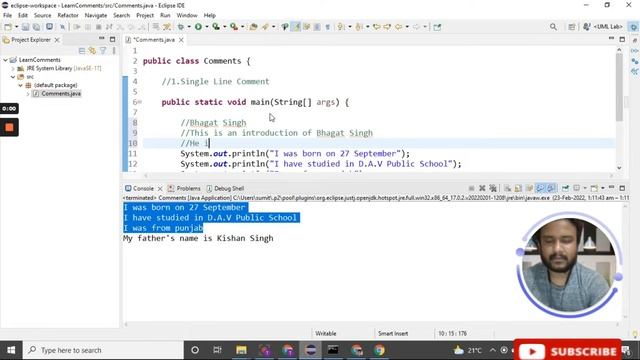Click the Back navigation arrow icon

398,27
